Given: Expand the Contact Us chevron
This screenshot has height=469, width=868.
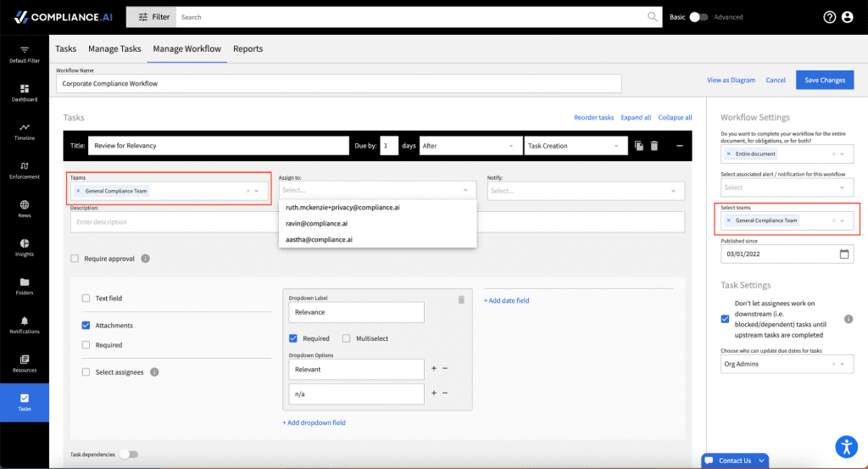Looking at the screenshot, I should (x=762, y=461).
